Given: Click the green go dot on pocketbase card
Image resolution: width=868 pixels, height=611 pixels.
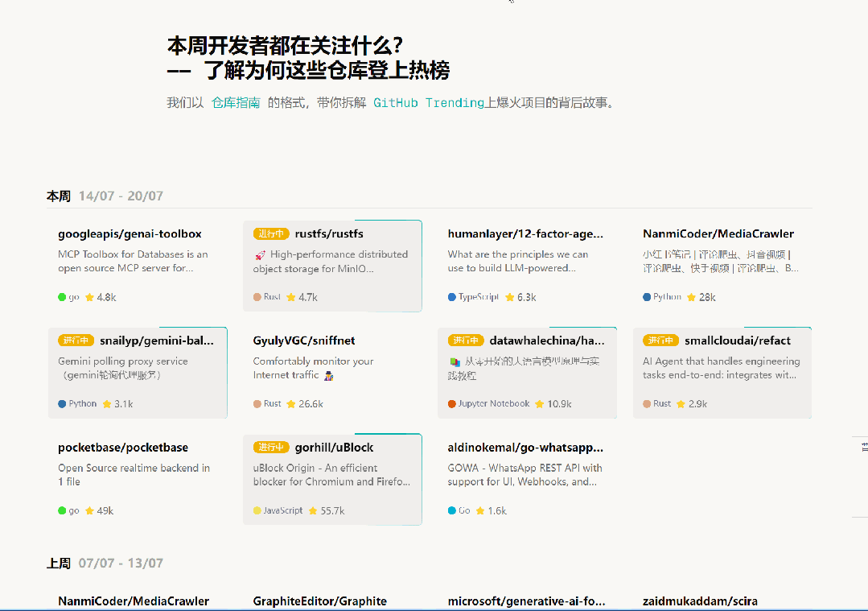Looking at the screenshot, I should pos(62,510).
